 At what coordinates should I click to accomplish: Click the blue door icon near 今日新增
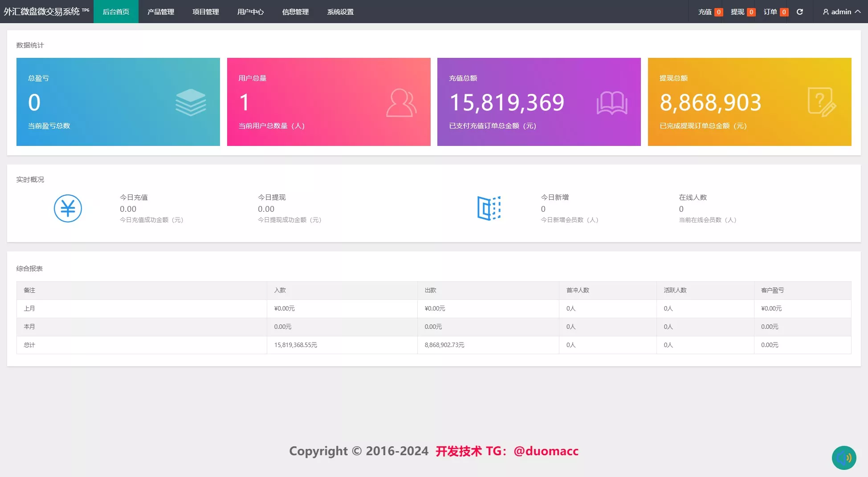(489, 208)
